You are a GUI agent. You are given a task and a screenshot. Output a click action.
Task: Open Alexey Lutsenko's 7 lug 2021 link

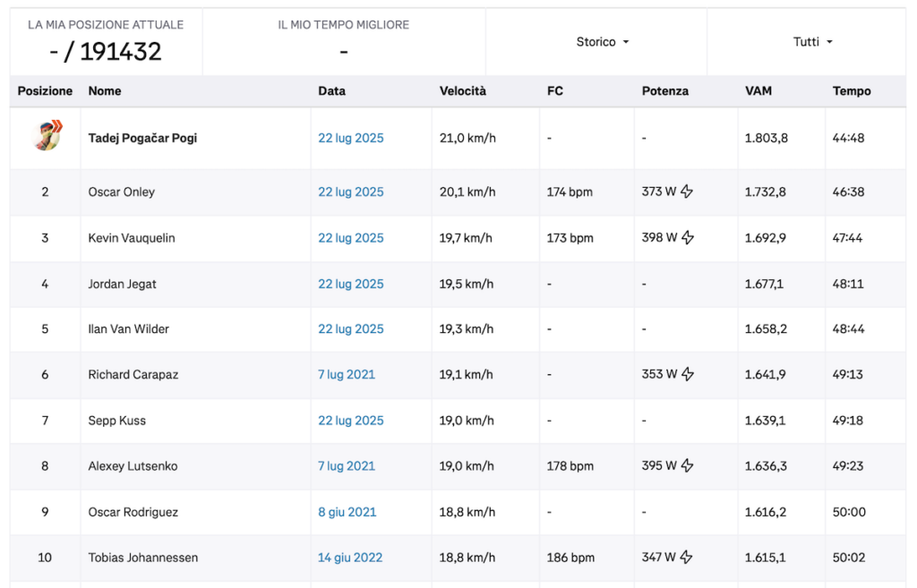click(x=347, y=466)
